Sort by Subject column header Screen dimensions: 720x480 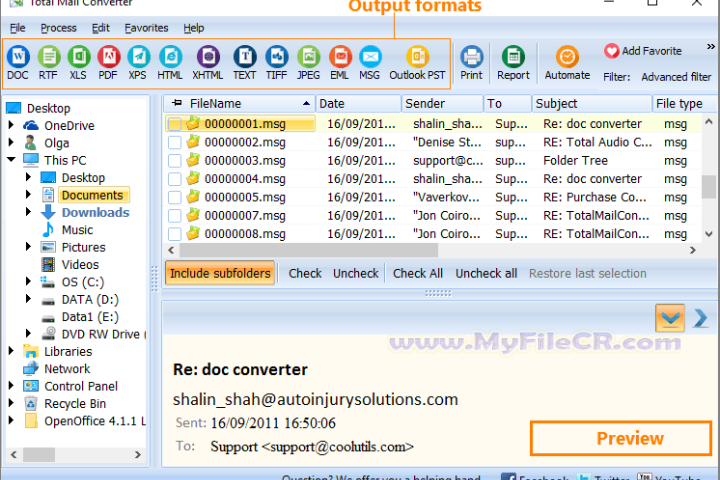click(x=591, y=104)
